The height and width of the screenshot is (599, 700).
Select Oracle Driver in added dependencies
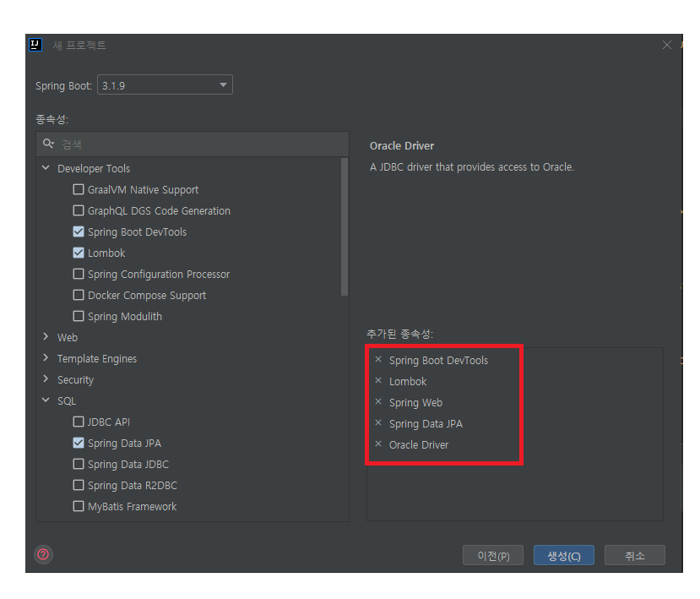pyautogui.click(x=419, y=445)
